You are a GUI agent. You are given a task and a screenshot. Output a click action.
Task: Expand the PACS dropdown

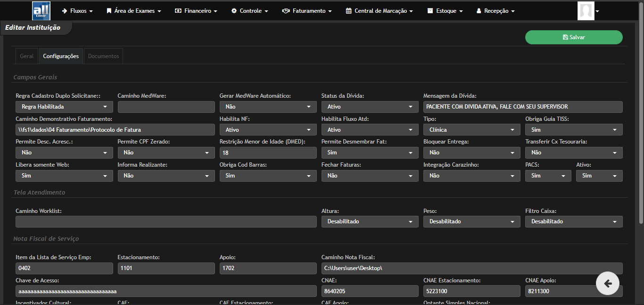[548, 175]
